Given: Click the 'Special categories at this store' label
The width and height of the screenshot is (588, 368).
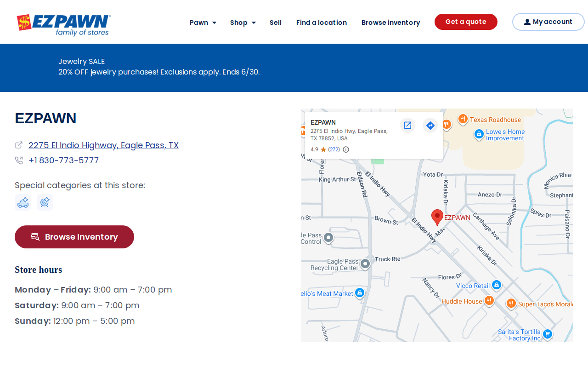Looking at the screenshot, I should [80, 185].
